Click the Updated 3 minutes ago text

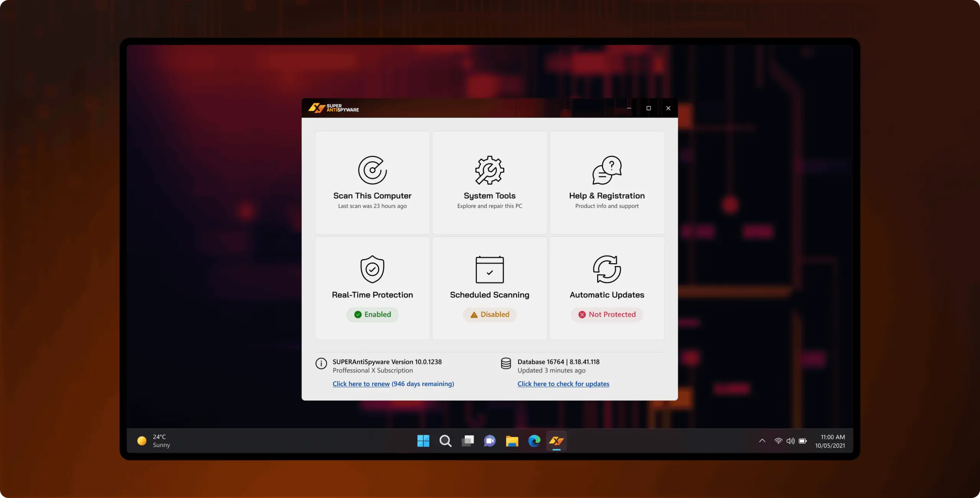tap(551, 370)
